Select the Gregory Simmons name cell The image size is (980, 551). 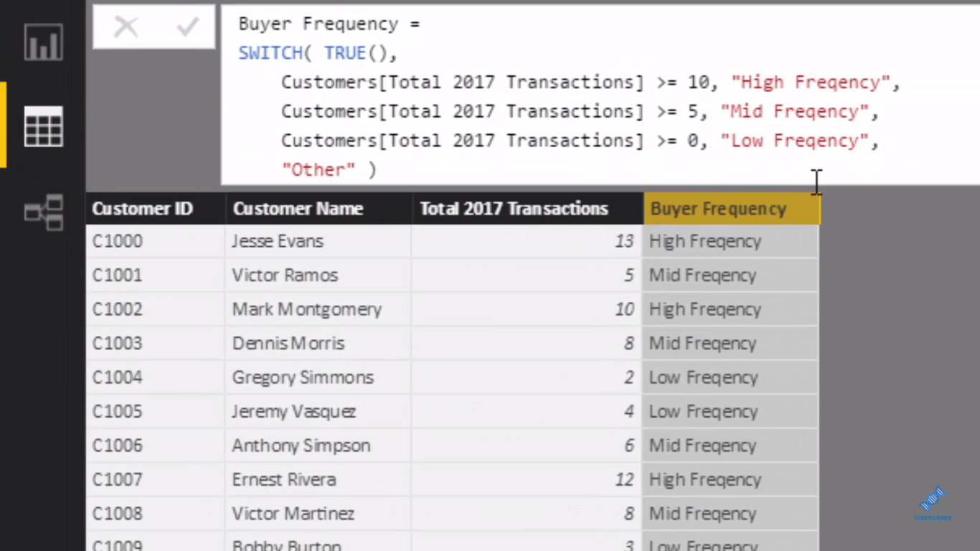319,377
